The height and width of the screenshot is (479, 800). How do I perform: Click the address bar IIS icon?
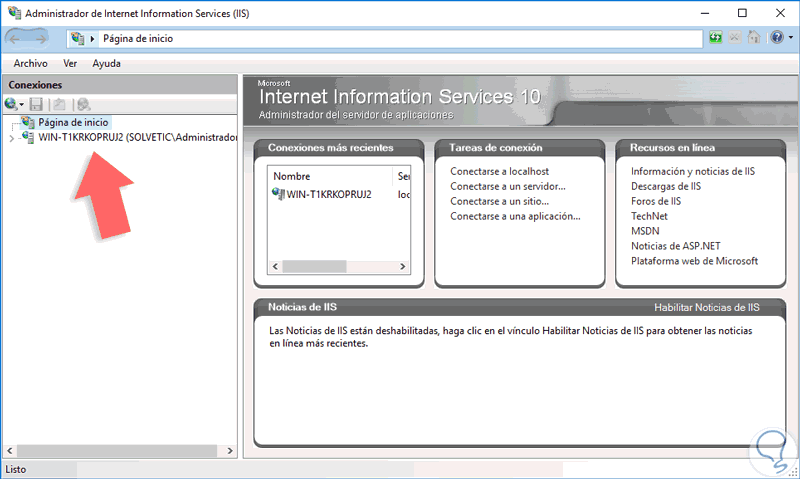78,38
